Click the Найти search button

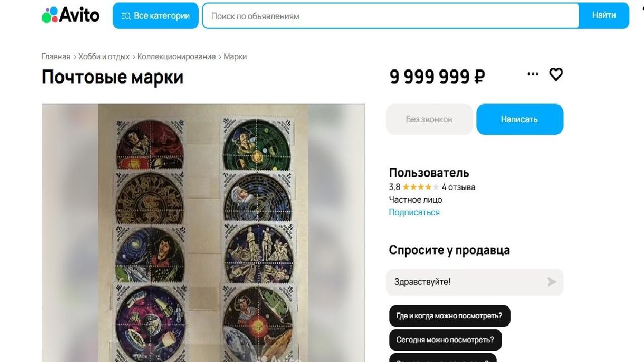coord(604,16)
